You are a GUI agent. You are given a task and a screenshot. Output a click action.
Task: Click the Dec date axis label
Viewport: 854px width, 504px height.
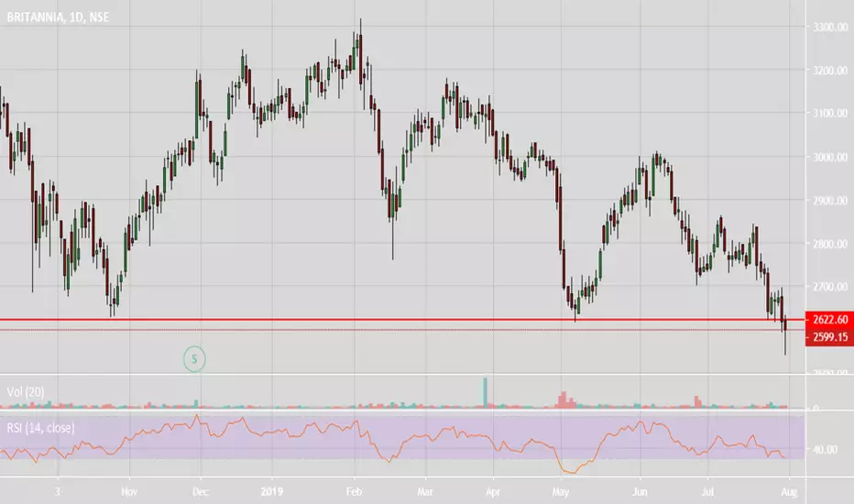pos(201,492)
